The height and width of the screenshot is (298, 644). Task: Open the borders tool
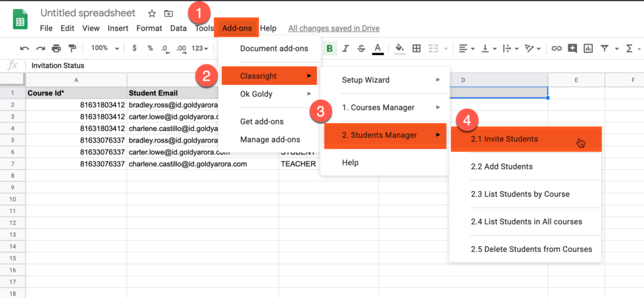[x=416, y=49]
